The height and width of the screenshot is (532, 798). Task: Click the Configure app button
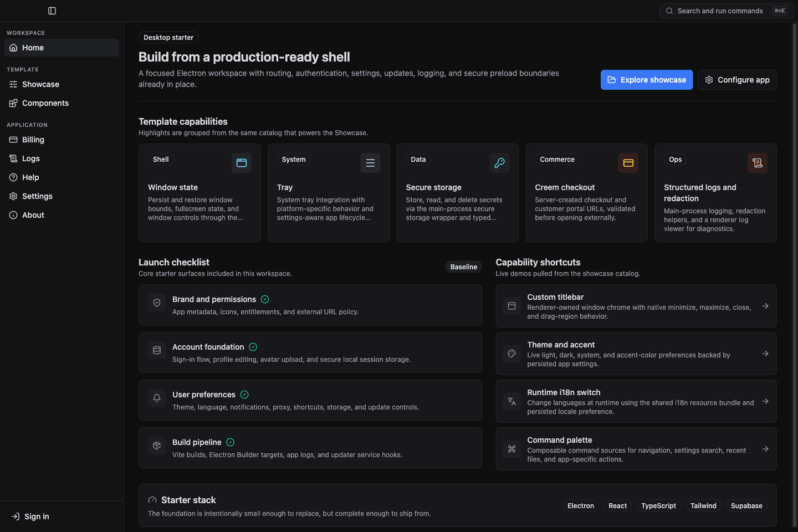point(737,80)
